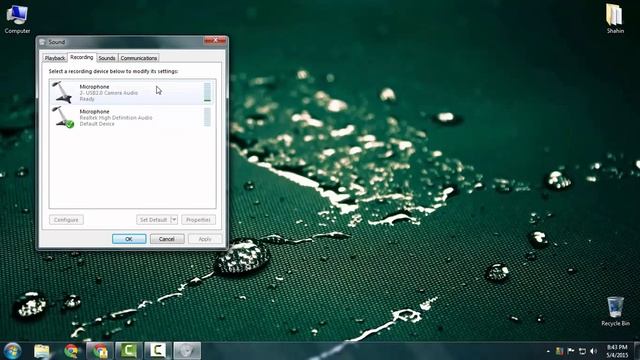Open the green Camtasia Studio taskbar icon
The width and height of the screenshot is (640, 360).
[x=129, y=351]
